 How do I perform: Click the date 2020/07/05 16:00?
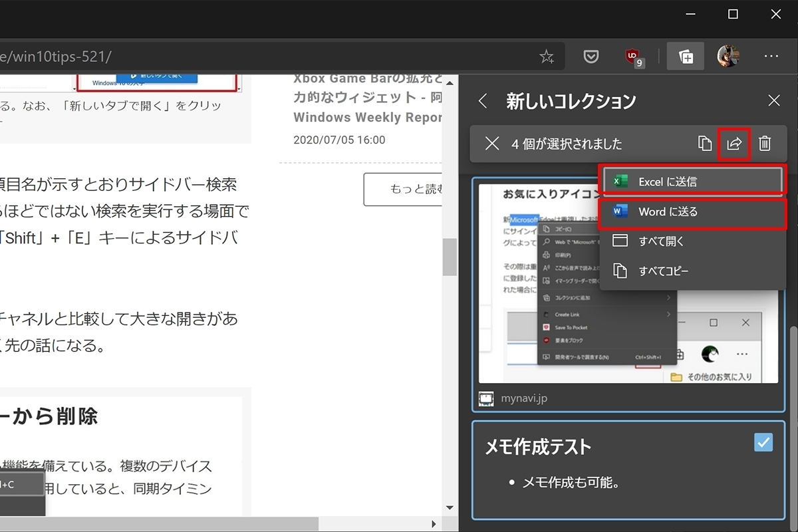[339, 140]
